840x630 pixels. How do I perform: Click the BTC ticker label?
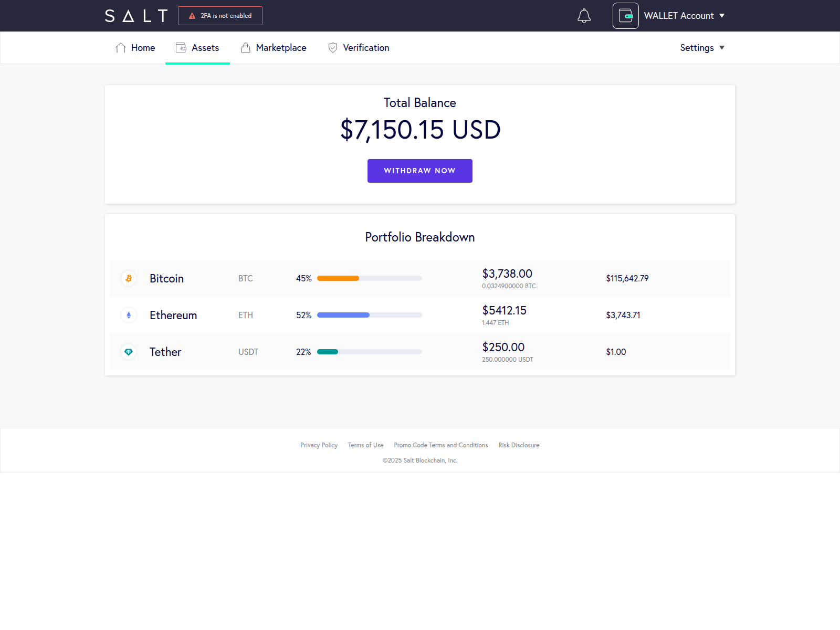pyautogui.click(x=246, y=278)
